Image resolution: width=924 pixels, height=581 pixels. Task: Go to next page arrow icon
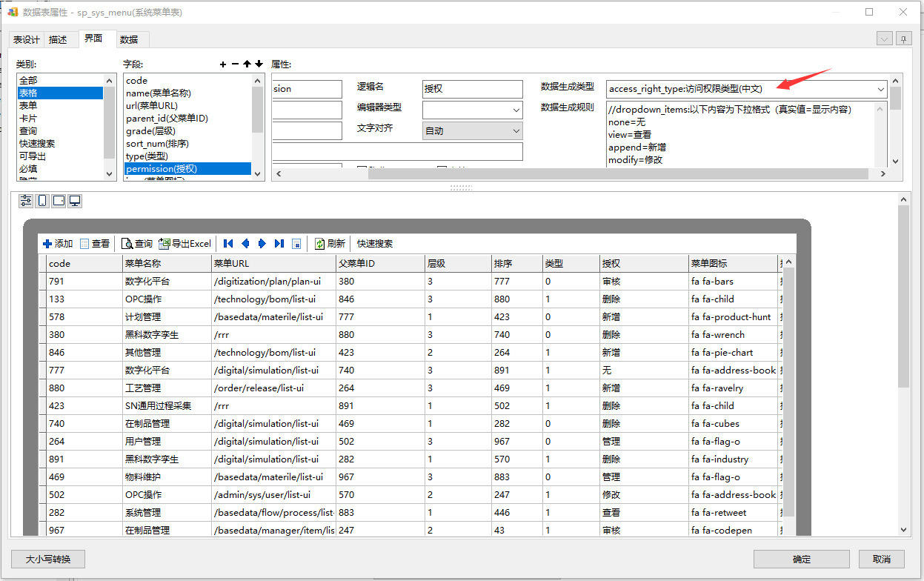(x=262, y=243)
